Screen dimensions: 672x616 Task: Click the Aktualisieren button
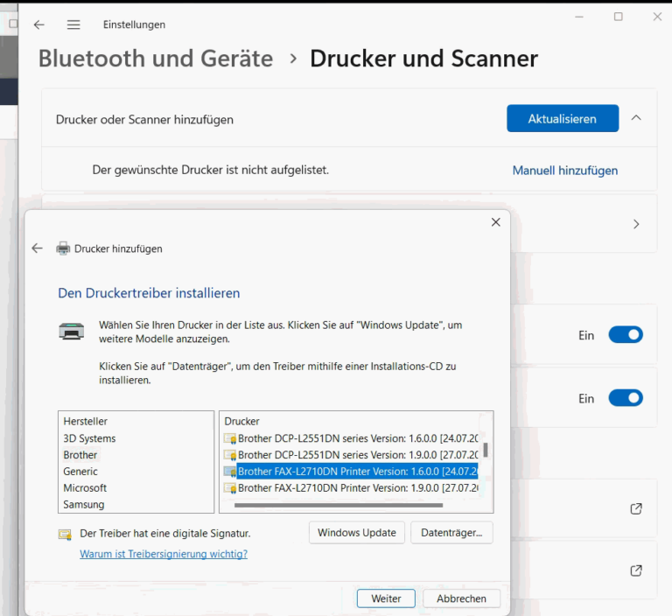tap(563, 118)
